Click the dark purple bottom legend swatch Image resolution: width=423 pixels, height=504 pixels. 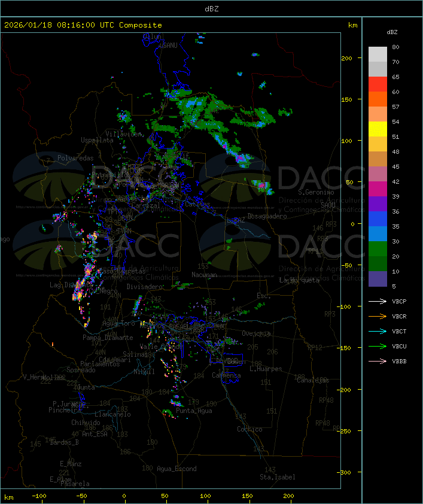point(378,279)
